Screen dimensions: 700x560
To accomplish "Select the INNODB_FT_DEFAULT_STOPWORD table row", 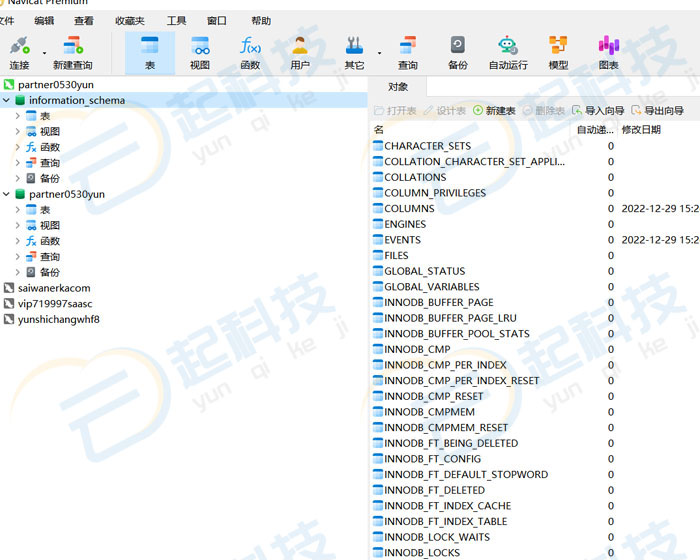I will (x=535, y=474).
